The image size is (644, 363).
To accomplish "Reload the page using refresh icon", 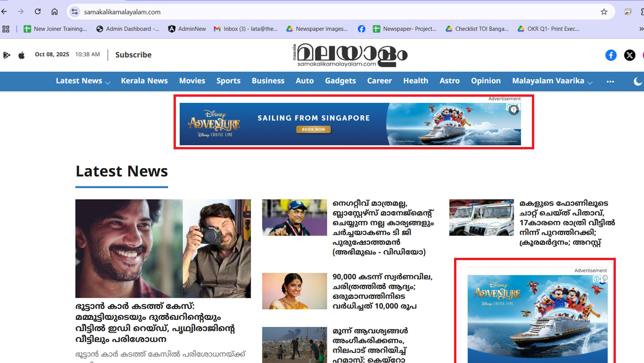I will (38, 12).
